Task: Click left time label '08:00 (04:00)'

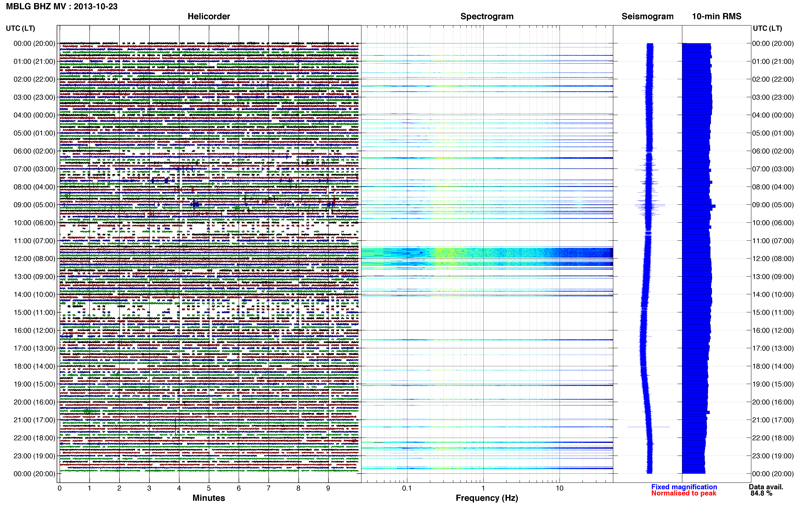Action: tap(34, 187)
